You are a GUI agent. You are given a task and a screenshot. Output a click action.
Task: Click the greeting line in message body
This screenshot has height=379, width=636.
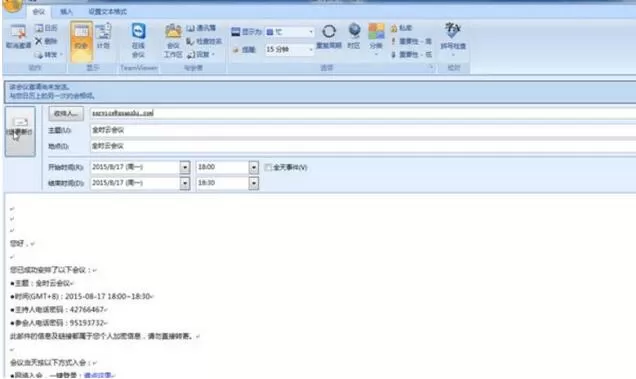(x=19, y=243)
